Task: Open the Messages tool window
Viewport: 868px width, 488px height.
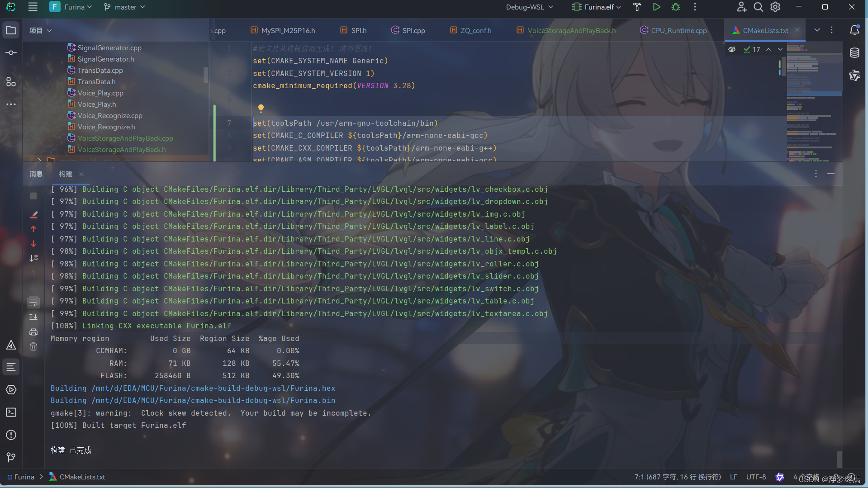Action: (11, 367)
